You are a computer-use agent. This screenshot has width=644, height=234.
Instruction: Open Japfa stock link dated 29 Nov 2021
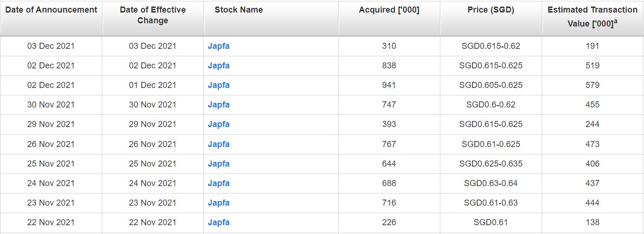point(219,124)
